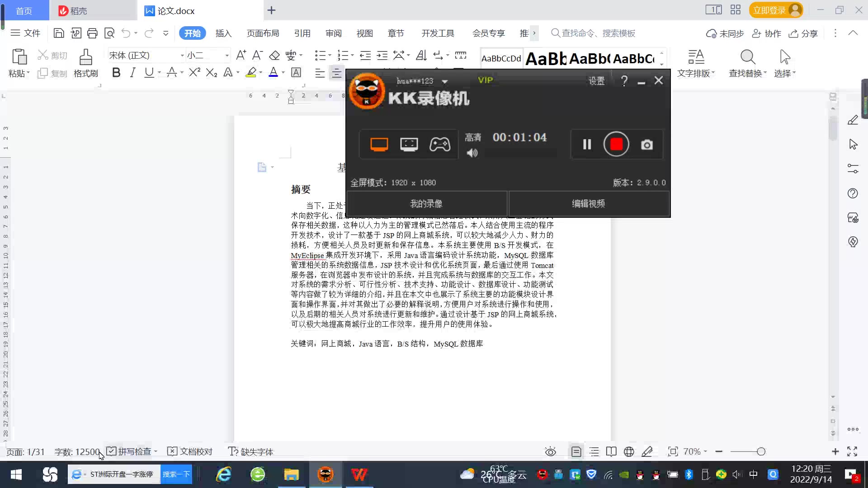Apply superscript formatting
Screen dimensions: 868x488
click(x=194, y=72)
